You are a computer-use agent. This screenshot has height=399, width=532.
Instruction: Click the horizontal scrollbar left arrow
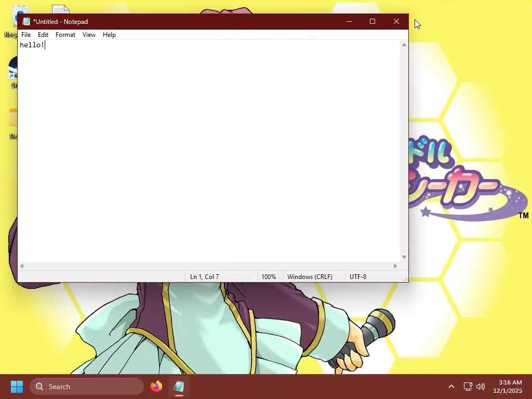[22, 266]
